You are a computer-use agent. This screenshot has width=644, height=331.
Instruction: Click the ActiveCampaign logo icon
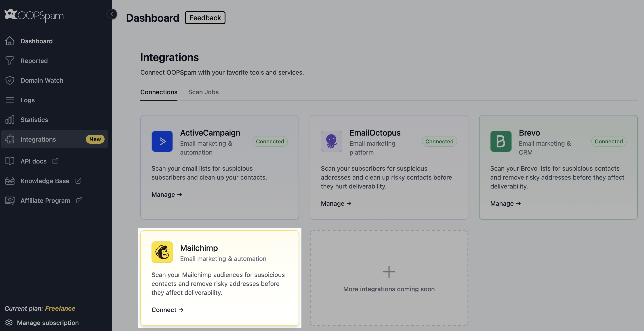click(x=162, y=141)
